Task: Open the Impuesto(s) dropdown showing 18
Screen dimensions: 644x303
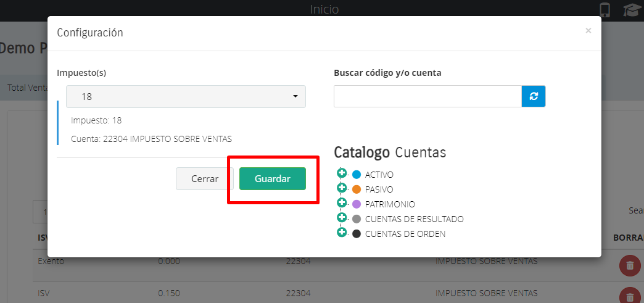Action: (186, 97)
